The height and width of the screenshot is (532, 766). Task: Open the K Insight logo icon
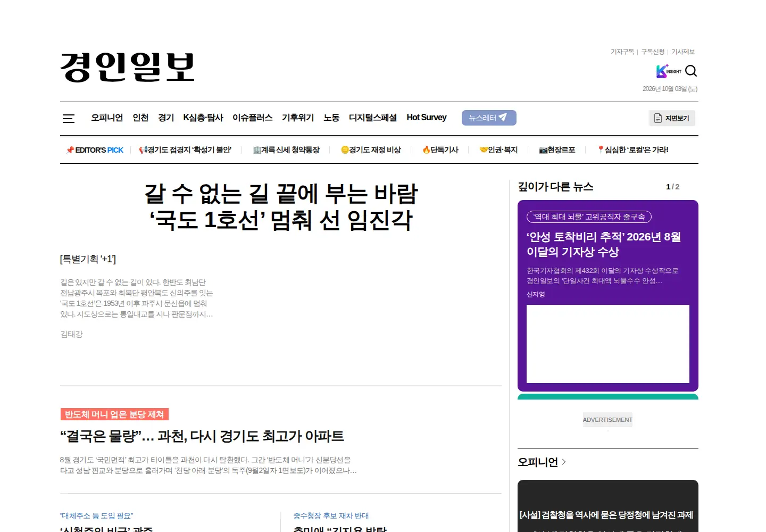[x=669, y=71]
